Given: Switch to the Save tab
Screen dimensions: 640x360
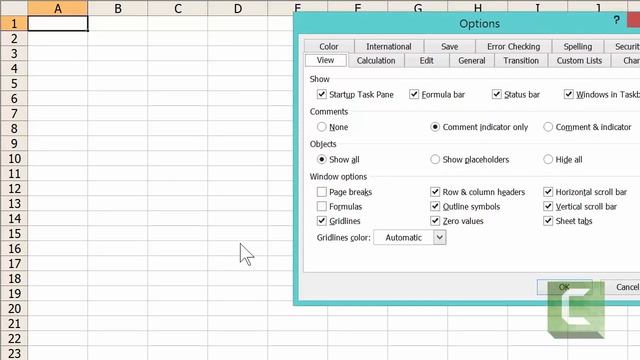Looking at the screenshot, I should coord(449,47).
